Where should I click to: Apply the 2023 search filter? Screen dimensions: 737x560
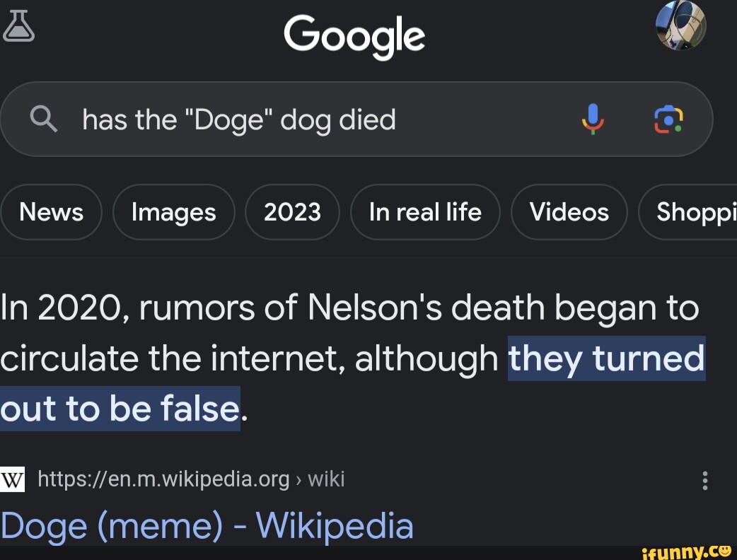pyautogui.click(x=292, y=211)
